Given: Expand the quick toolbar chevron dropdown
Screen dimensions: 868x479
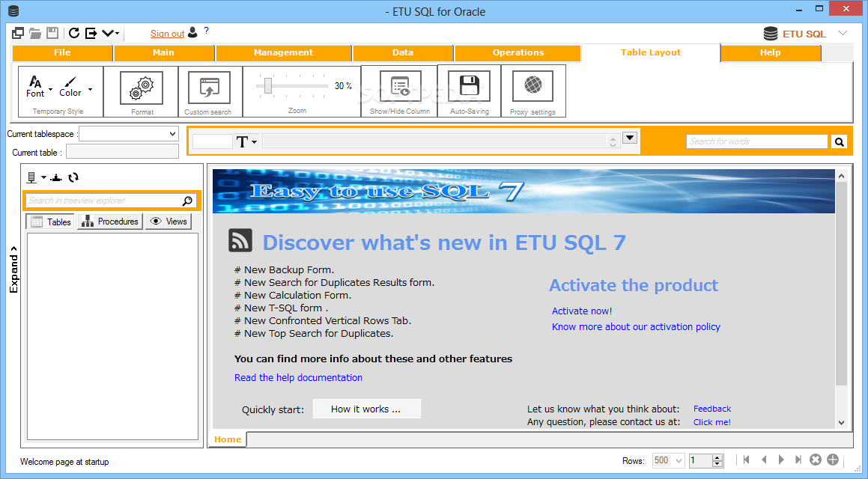Looking at the screenshot, I should tap(110, 33).
